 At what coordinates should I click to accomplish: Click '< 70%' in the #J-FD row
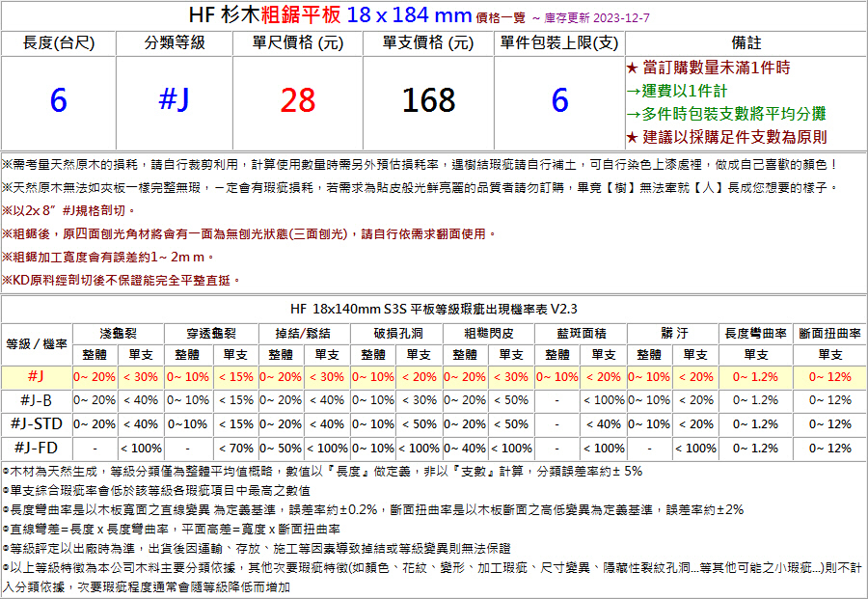[x=236, y=448]
